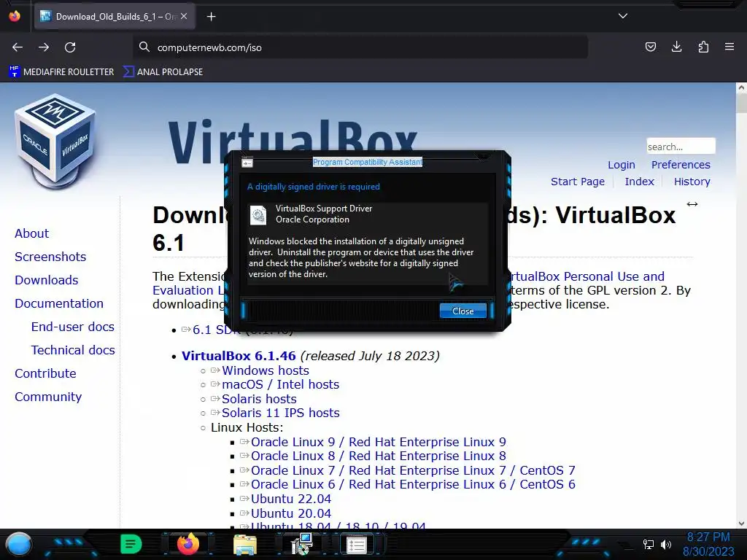The image size is (747, 560).
Task: Click the double-arrow width toggle icon
Action: (x=692, y=204)
